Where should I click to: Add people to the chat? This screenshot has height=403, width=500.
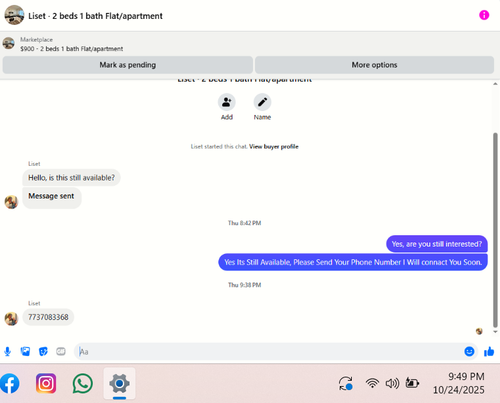tap(227, 102)
